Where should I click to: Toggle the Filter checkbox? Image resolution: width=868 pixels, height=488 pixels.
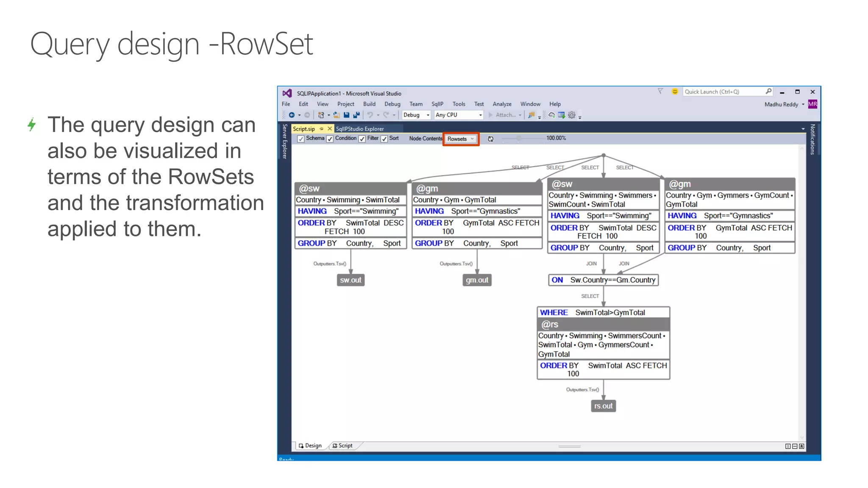(x=362, y=139)
